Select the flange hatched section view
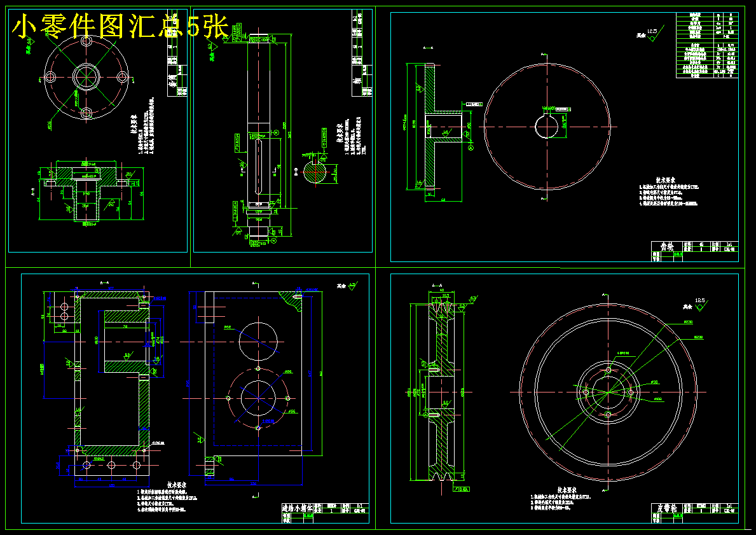 [x=86, y=193]
